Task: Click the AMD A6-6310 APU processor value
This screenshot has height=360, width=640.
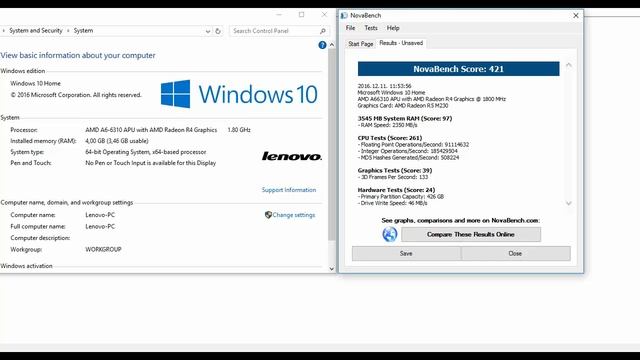Action: pyautogui.click(x=151, y=130)
